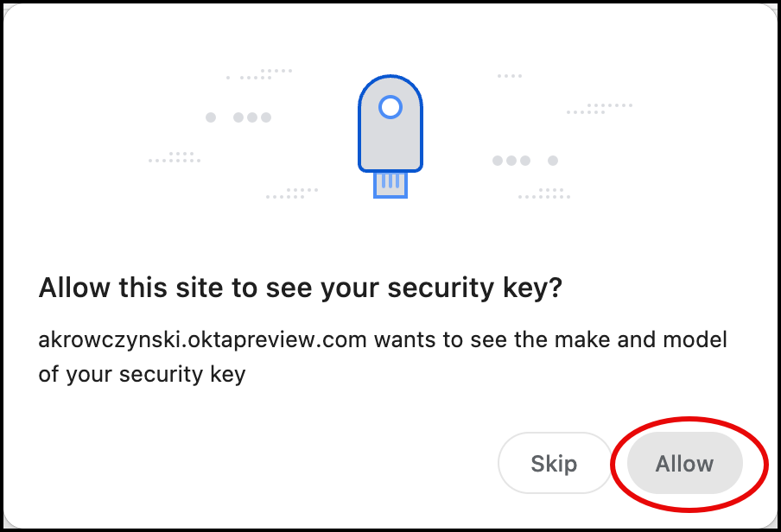Viewport: 781px width, 532px height.
Task: Click the lone large gray dot on the right
Action: tap(553, 161)
